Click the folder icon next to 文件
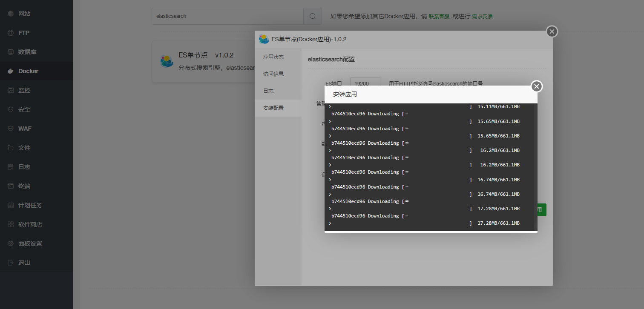 point(11,148)
